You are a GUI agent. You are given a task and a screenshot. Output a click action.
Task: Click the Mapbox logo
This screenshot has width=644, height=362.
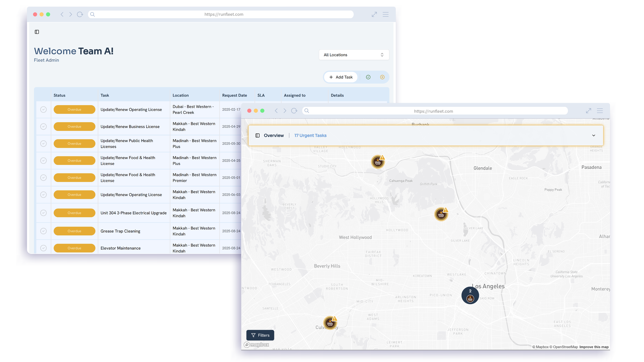[256, 345]
